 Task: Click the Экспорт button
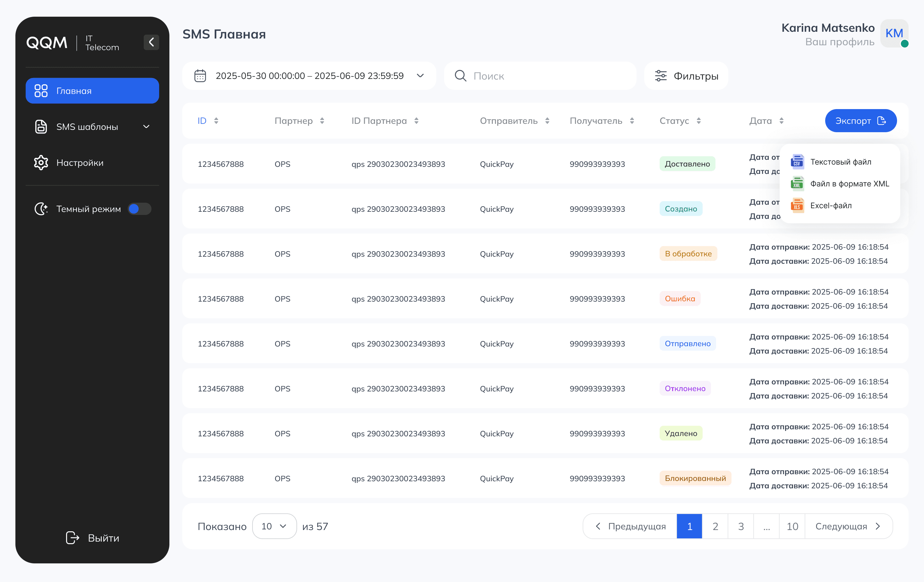click(861, 120)
